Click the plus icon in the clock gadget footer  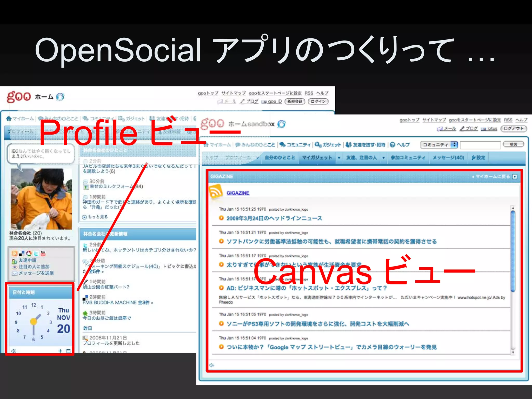[x=60, y=351]
